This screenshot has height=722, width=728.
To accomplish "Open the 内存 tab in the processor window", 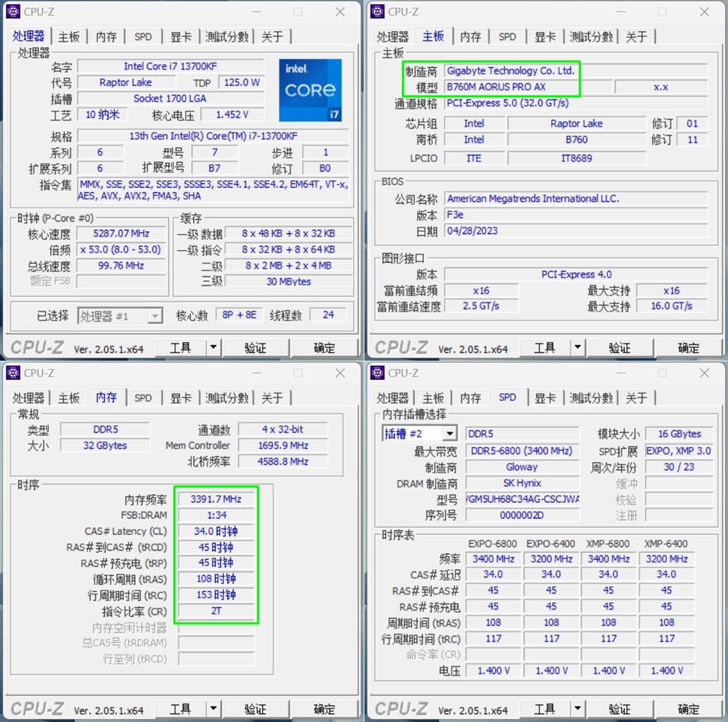I will coord(106,36).
